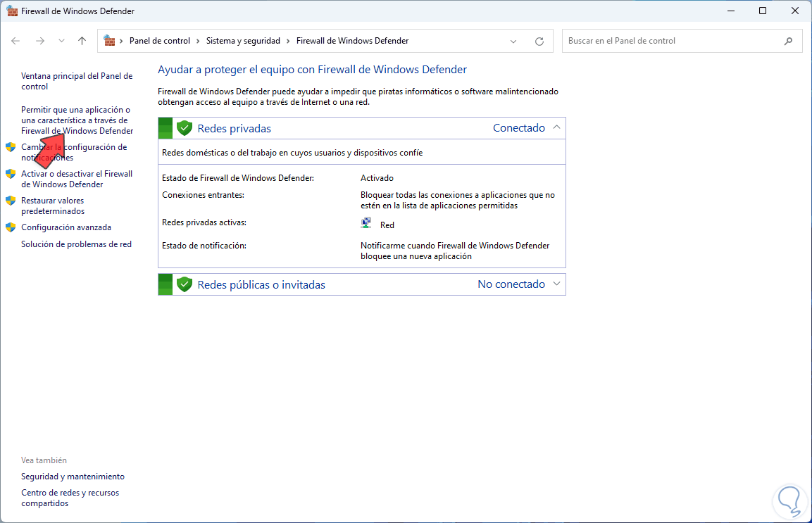Go back with the Back arrow

pyautogui.click(x=15, y=41)
